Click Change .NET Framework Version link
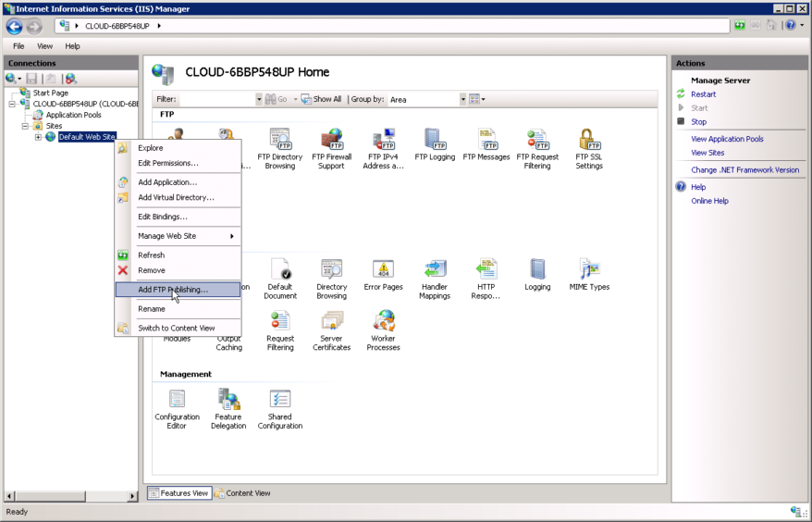Screen dimensions: 812x522 pos(744,170)
